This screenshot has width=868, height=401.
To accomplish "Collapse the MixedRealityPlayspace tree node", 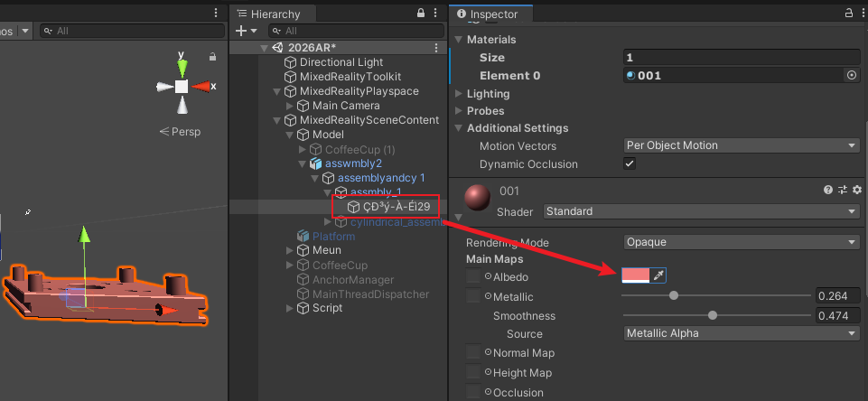I will click(x=277, y=91).
